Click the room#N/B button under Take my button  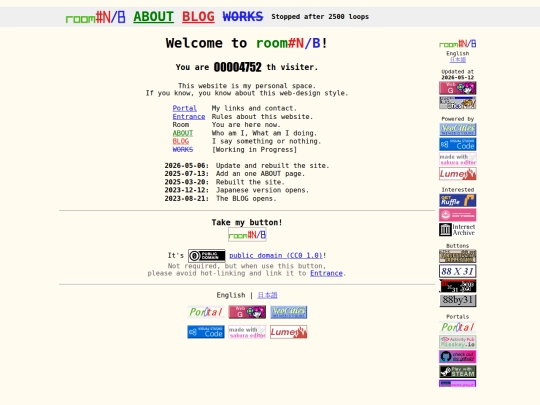pyautogui.click(x=247, y=235)
